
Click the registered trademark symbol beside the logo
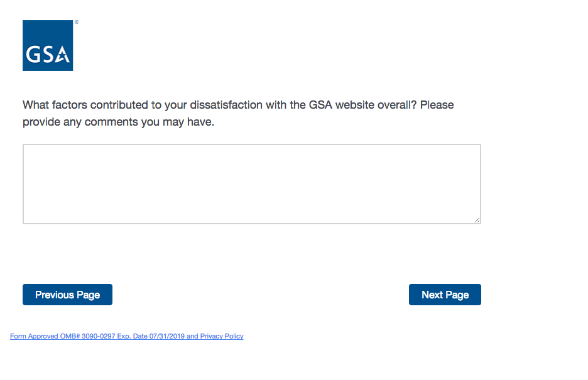pos(77,22)
